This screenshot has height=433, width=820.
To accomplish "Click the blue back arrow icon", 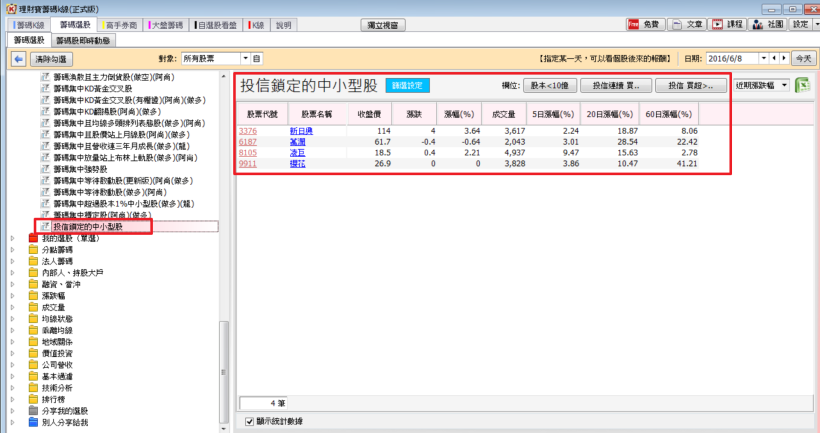I will click(x=18, y=59).
